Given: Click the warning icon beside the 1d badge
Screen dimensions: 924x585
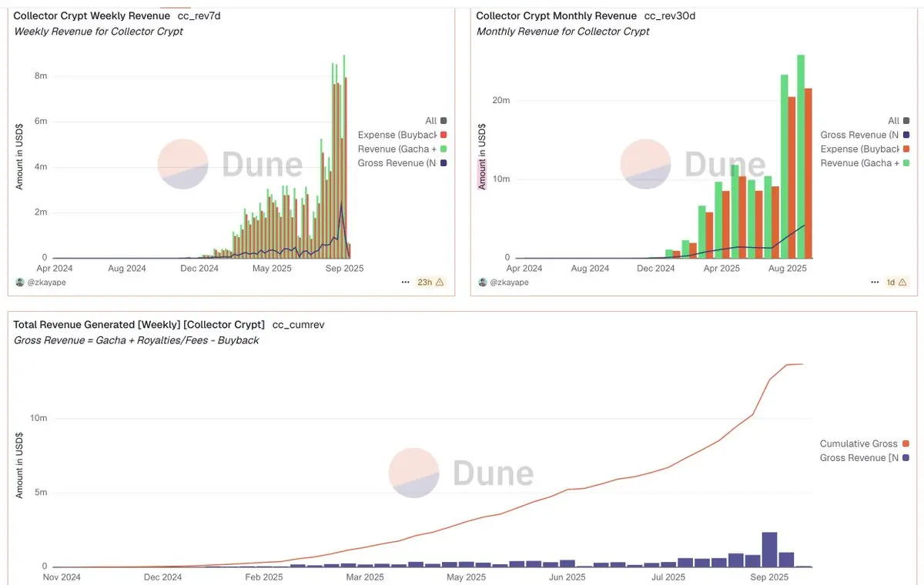Looking at the screenshot, I should pyautogui.click(x=902, y=282).
